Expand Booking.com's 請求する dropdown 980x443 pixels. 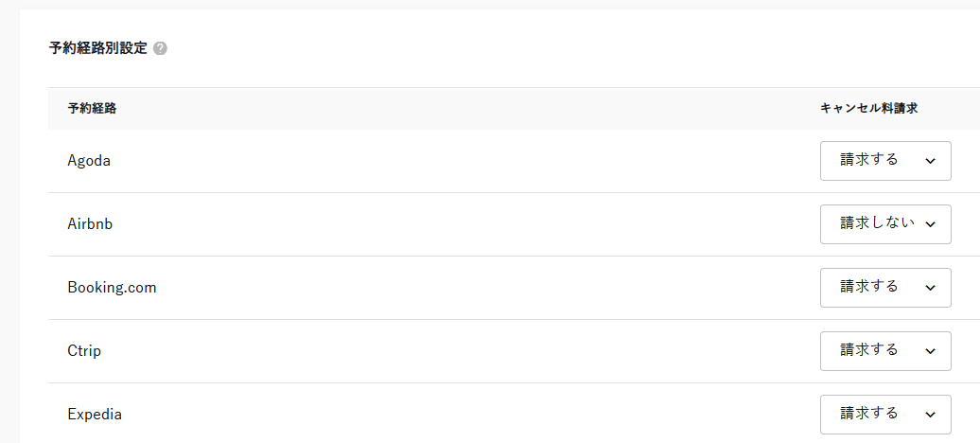[x=884, y=288]
